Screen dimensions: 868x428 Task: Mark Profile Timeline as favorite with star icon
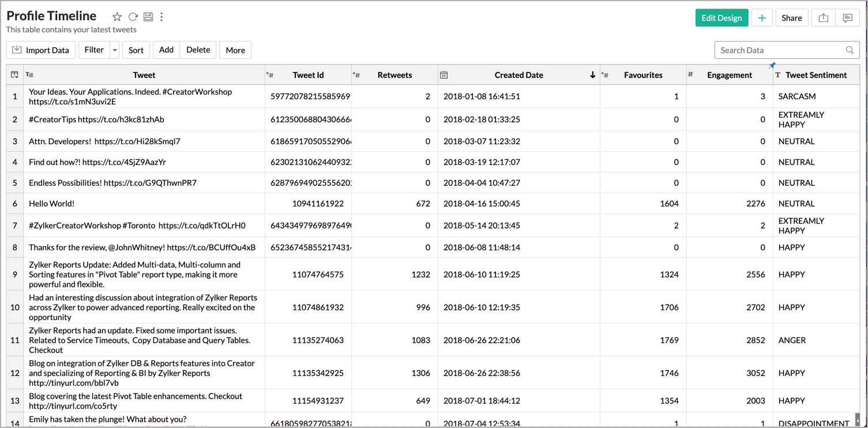pyautogui.click(x=117, y=17)
